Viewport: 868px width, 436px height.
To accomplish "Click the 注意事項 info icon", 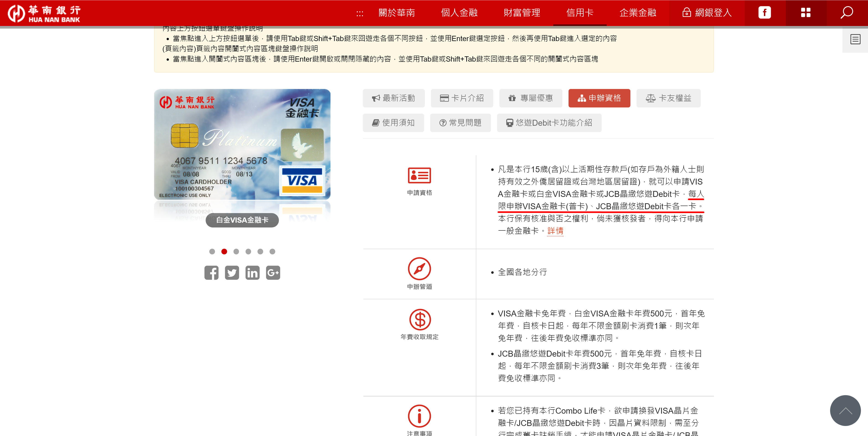I will (x=419, y=416).
